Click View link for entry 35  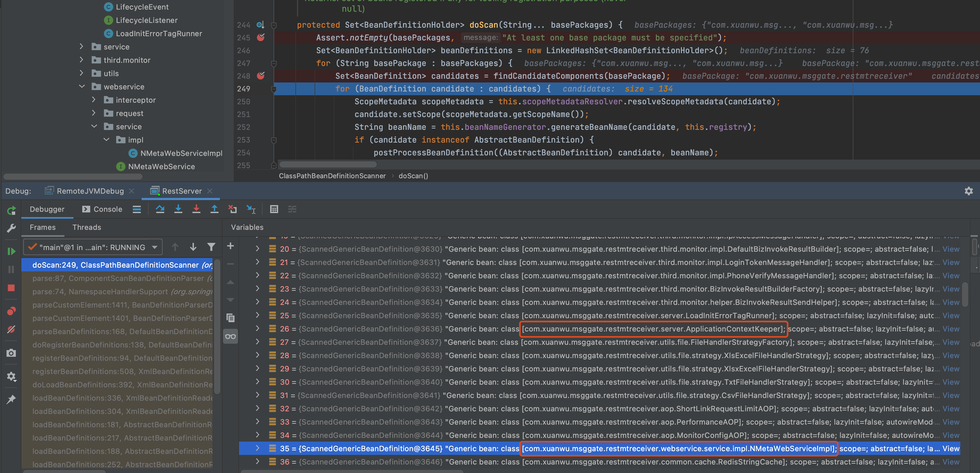(951, 448)
